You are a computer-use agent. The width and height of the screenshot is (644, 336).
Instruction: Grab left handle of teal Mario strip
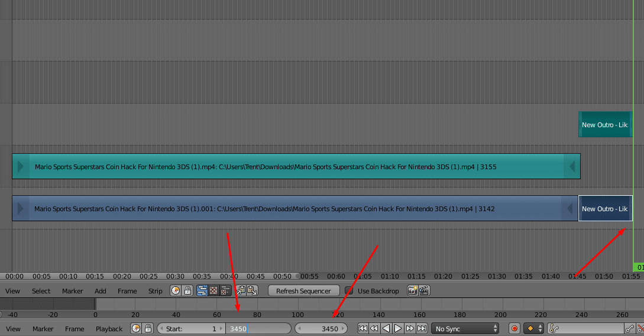click(21, 166)
